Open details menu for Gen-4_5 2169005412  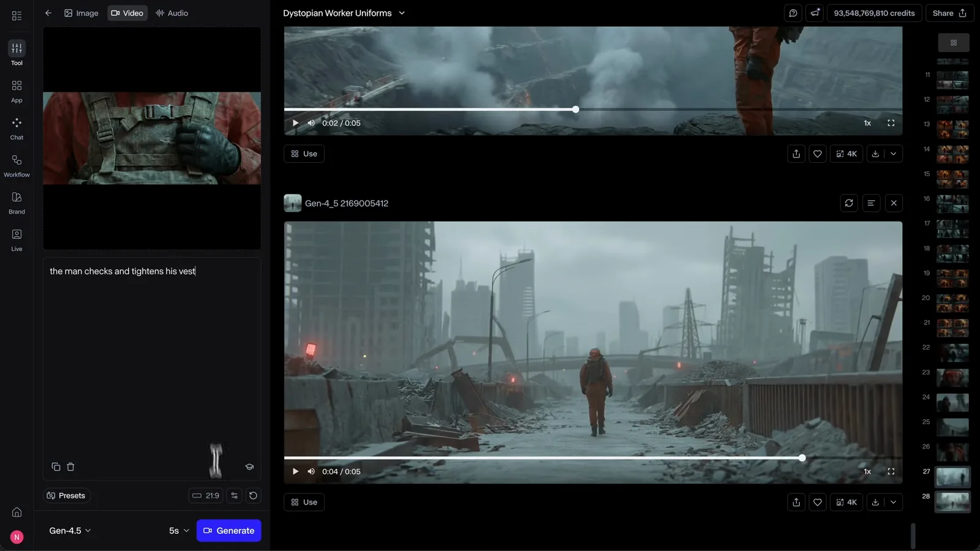871,203
